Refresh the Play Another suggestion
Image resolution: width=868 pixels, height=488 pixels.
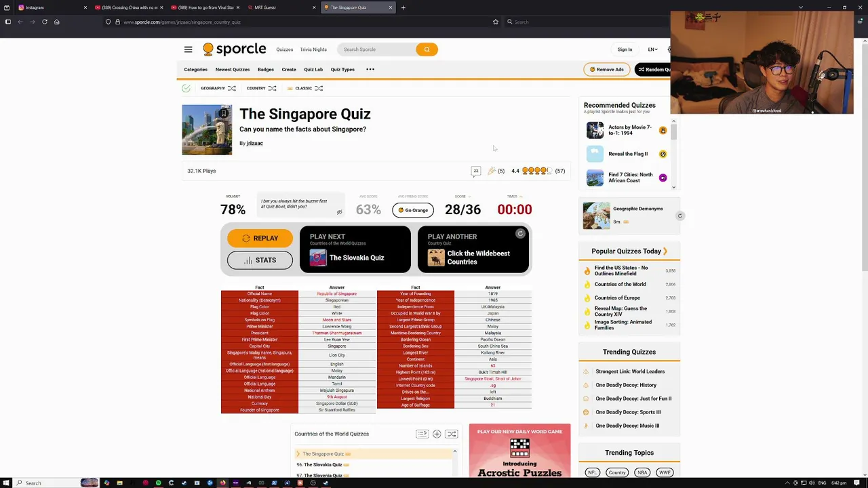pos(520,234)
